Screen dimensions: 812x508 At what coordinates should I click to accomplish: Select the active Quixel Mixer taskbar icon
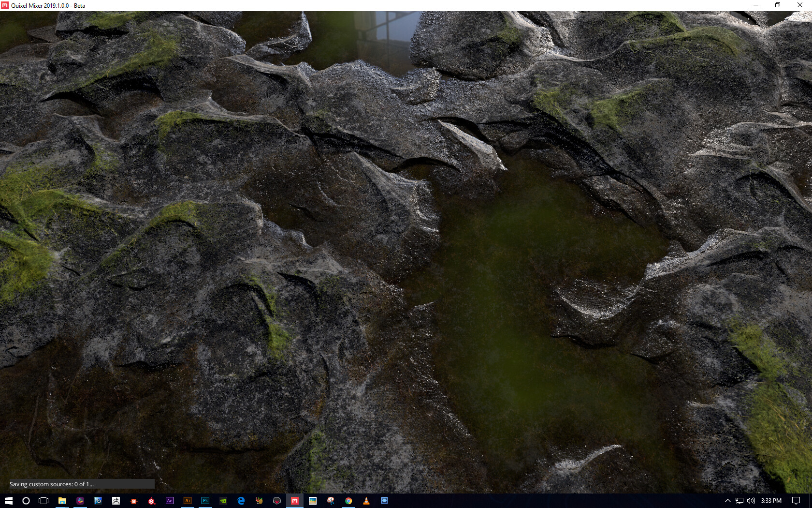tap(295, 501)
